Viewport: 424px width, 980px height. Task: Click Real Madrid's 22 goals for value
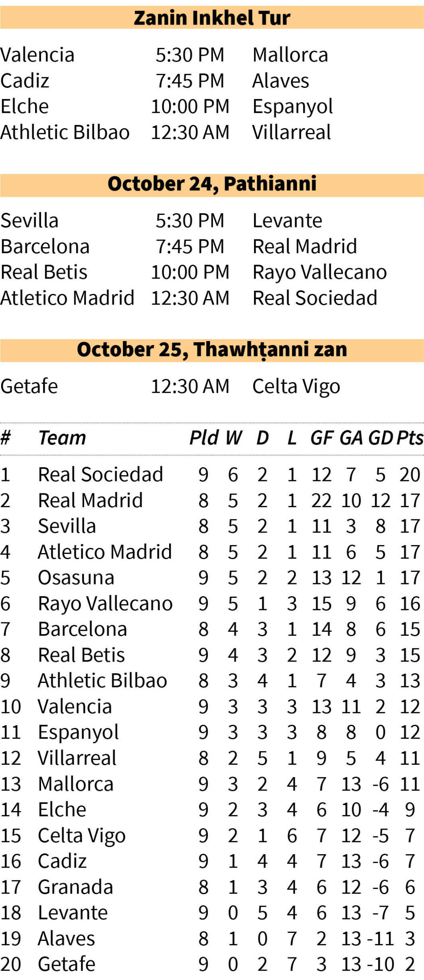click(x=321, y=500)
